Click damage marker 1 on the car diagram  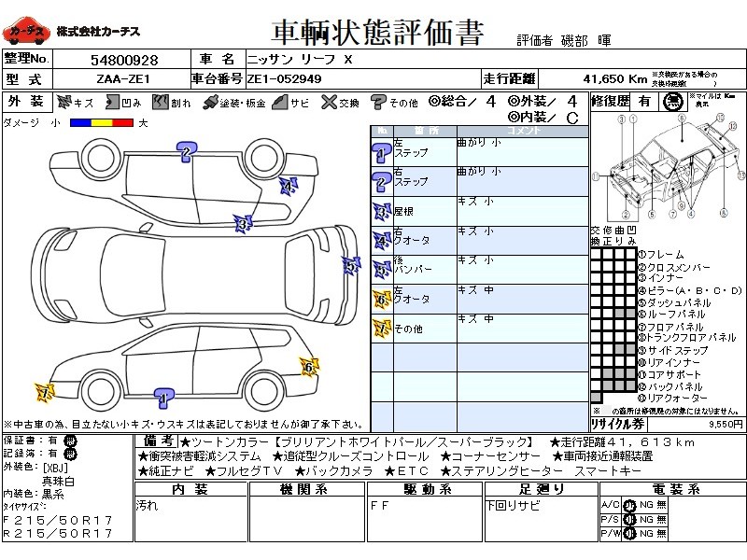(x=163, y=399)
